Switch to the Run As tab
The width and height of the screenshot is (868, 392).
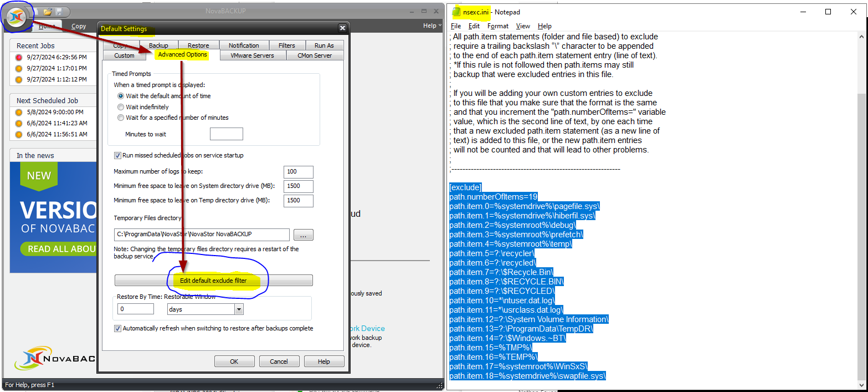[324, 45]
